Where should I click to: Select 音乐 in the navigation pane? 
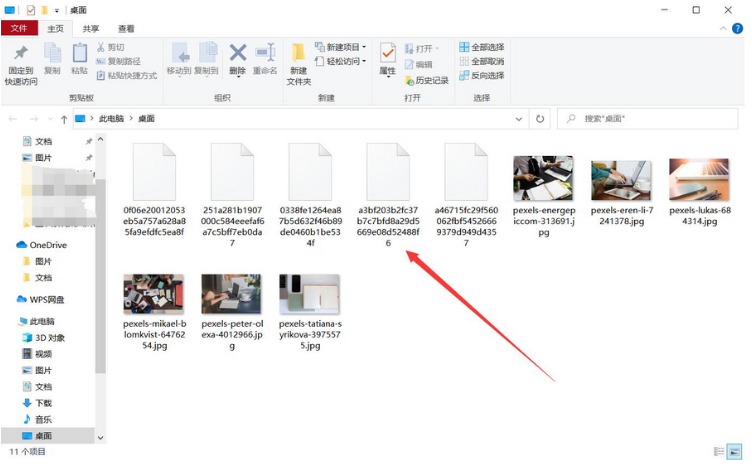pos(37,419)
